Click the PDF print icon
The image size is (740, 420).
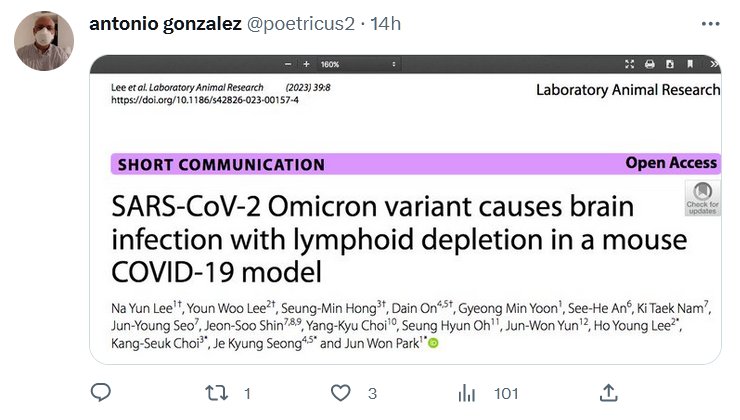point(650,64)
